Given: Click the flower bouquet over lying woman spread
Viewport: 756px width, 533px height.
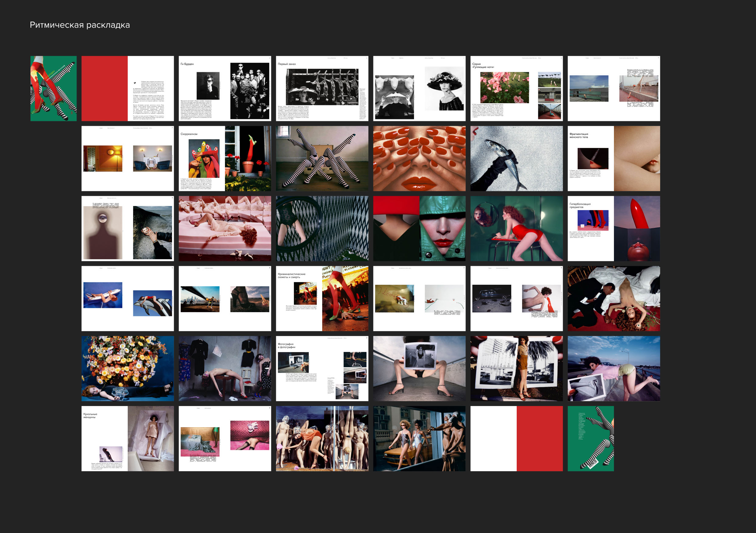Looking at the screenshot, I should click(127, 368).
